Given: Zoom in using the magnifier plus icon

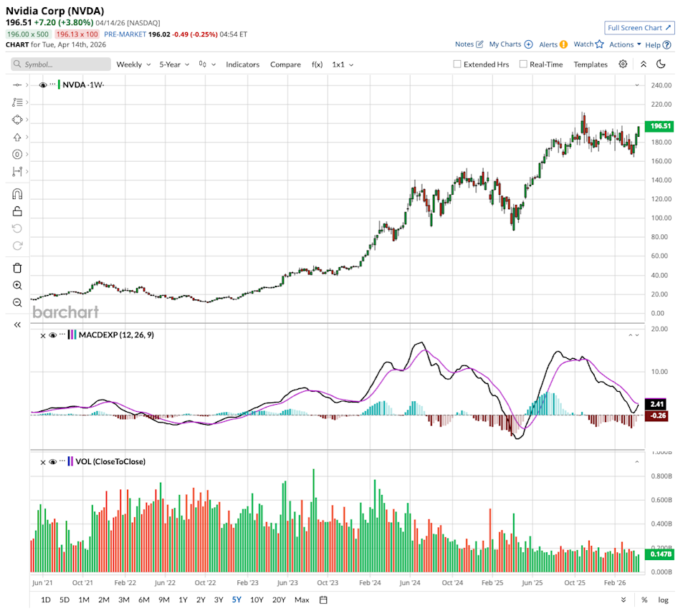Looking at the screenshot, I should point(17,285).
